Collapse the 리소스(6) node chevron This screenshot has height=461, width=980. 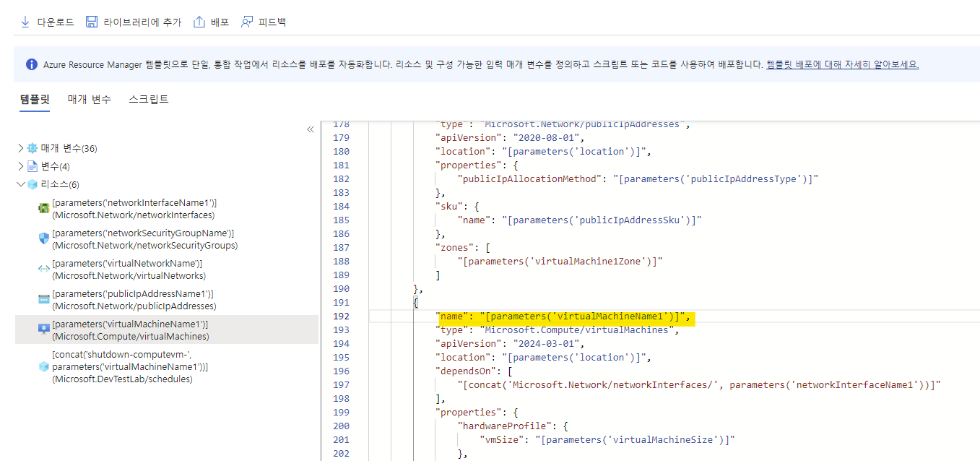(x=20, y=184)
